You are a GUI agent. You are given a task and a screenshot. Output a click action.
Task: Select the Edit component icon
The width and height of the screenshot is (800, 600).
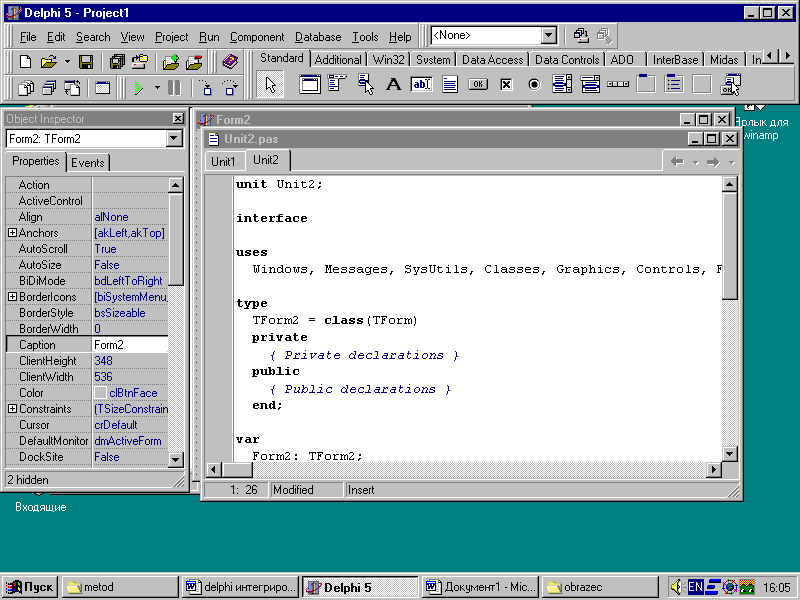click(x=421, y=84)
